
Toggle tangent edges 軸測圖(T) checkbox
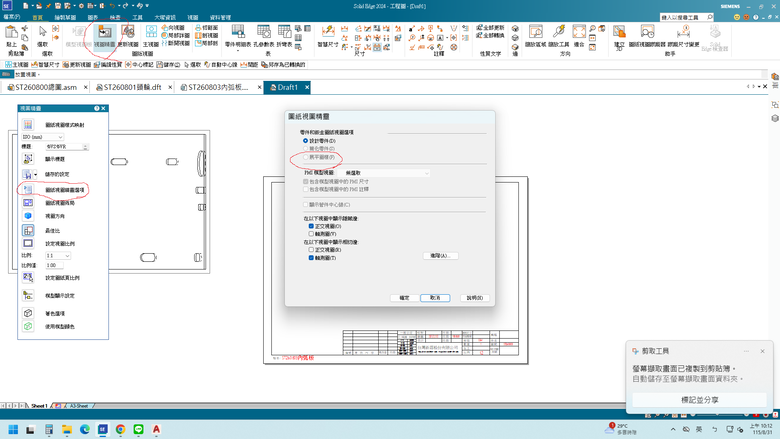pyautogui.click(x=311, y=258)
